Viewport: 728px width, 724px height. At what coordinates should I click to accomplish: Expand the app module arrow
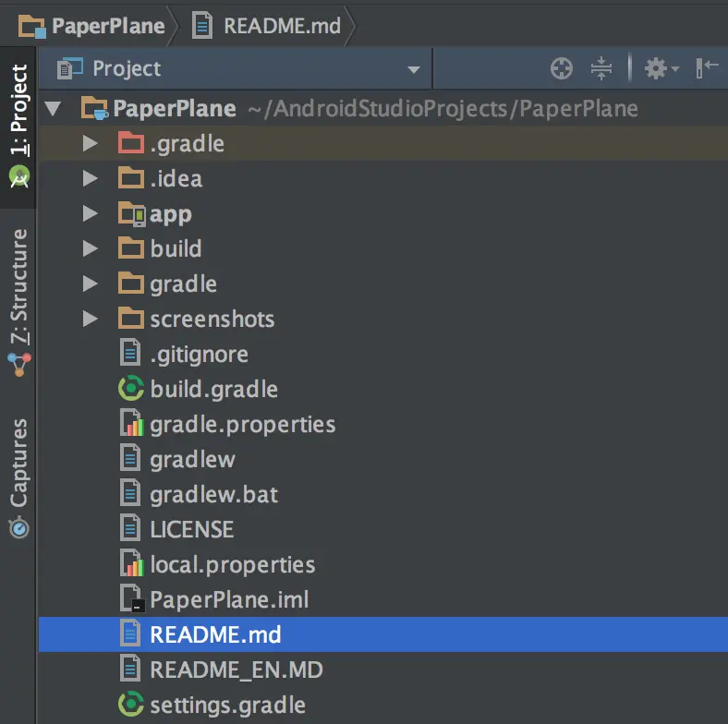pyautogui.click(x=90, y=213)
